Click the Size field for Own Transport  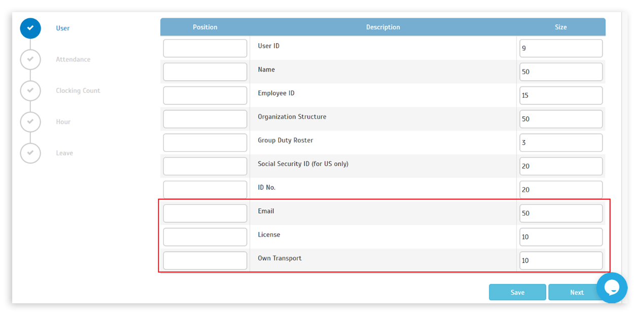tap(561, 261)
